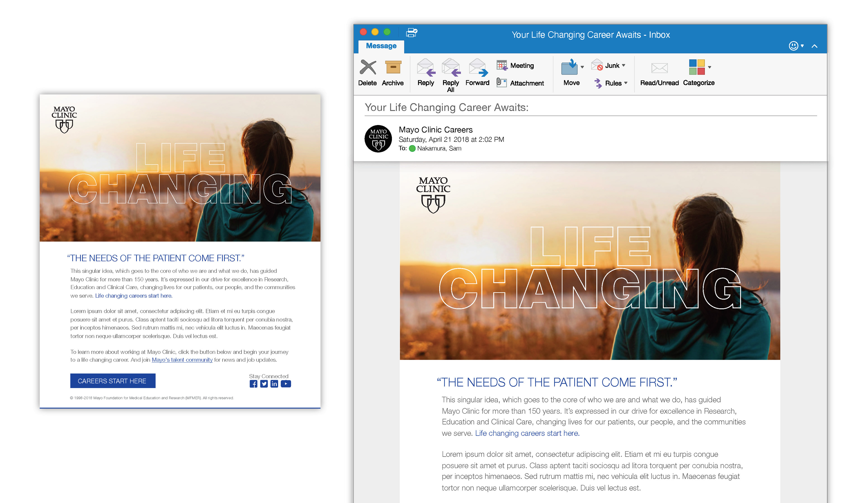The height and width of the screenshot is (503, 868).
Task: Expand the Junk dropdown
Action: [x=623, y=66]
